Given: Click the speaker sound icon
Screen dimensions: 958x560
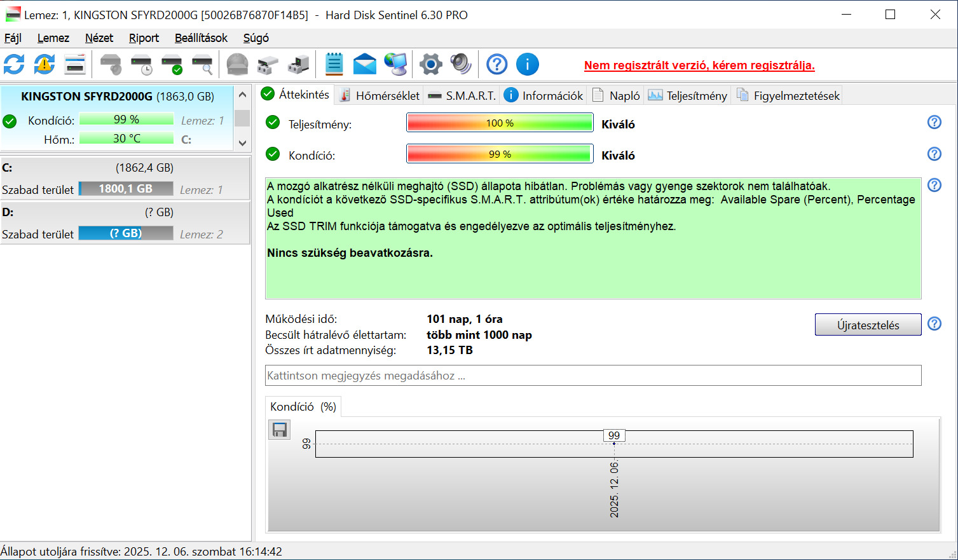Looking at the screenshot, I should [461, 64].
